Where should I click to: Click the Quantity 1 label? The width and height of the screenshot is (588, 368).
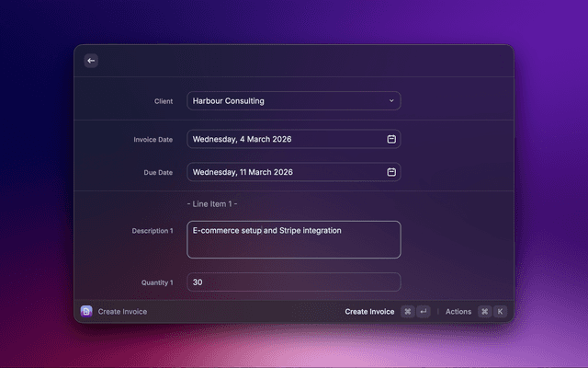155,282
